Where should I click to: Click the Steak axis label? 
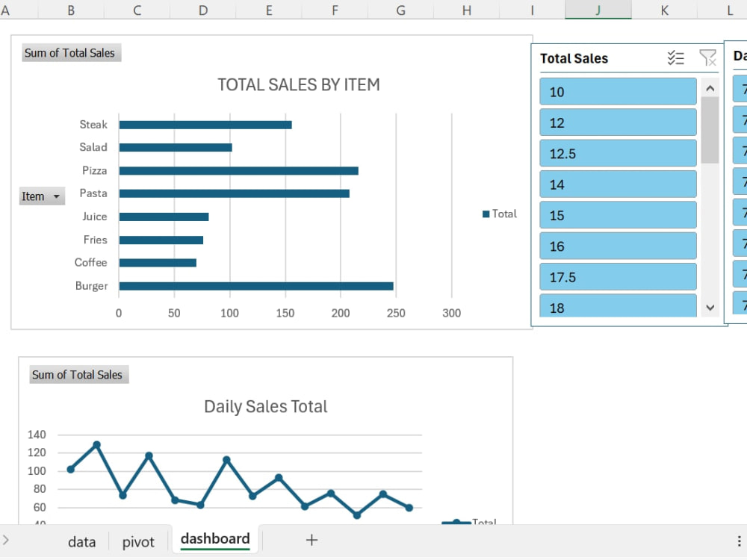[x=93, y=125]
